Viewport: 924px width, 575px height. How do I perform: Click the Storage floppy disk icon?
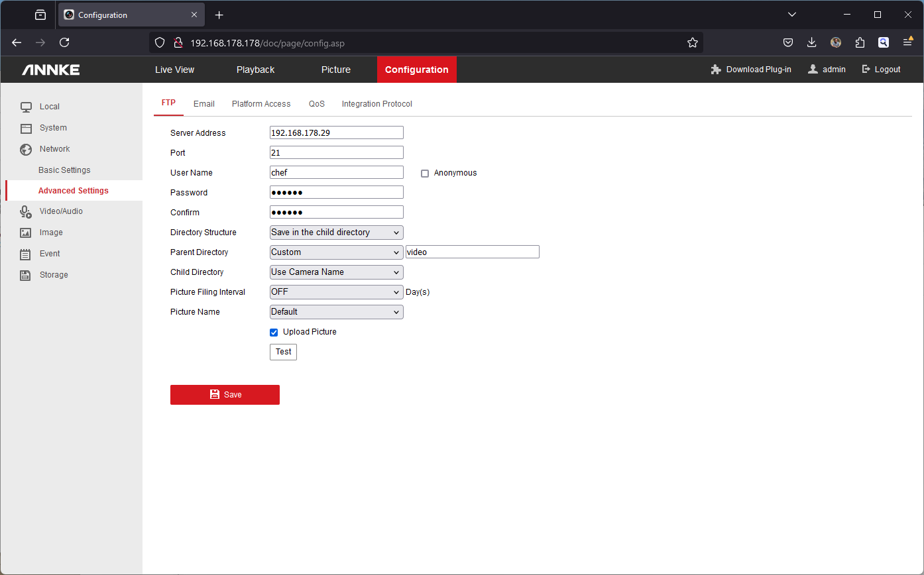(26, 275)
